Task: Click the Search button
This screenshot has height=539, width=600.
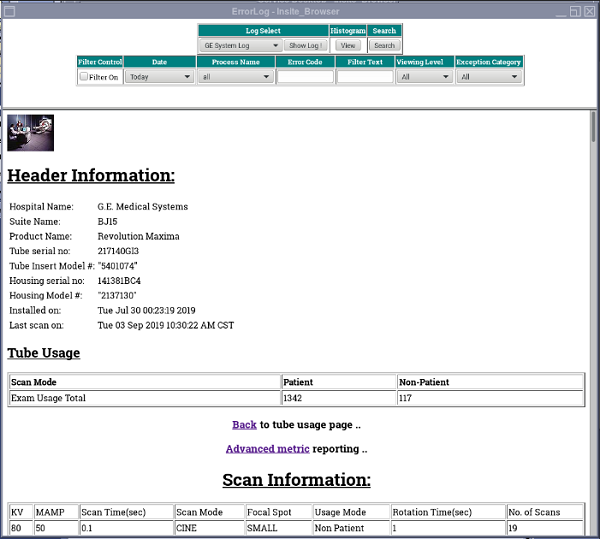Action: 384,45
